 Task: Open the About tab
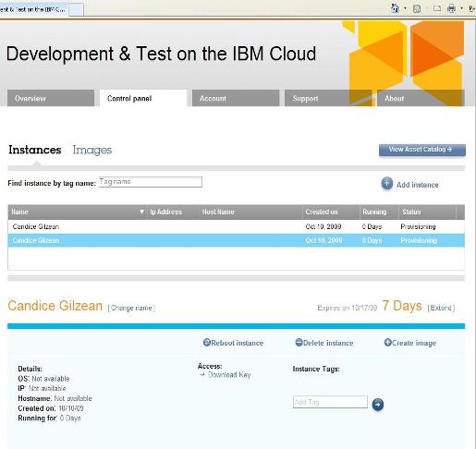(421, 98)
